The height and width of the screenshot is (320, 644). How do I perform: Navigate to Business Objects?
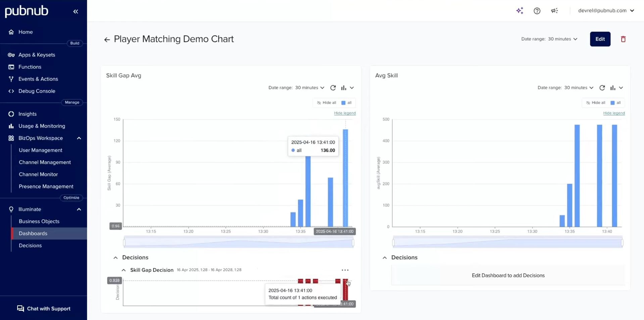[39, 221]
